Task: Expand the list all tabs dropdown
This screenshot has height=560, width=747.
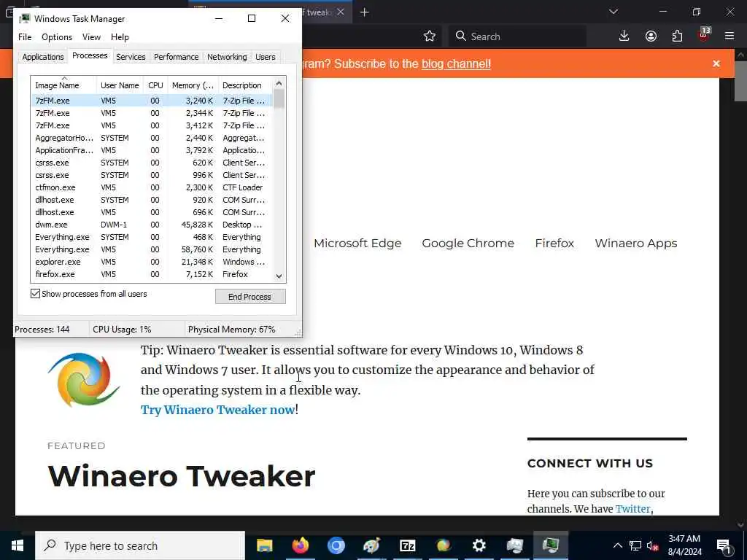Action: (614, 12)
